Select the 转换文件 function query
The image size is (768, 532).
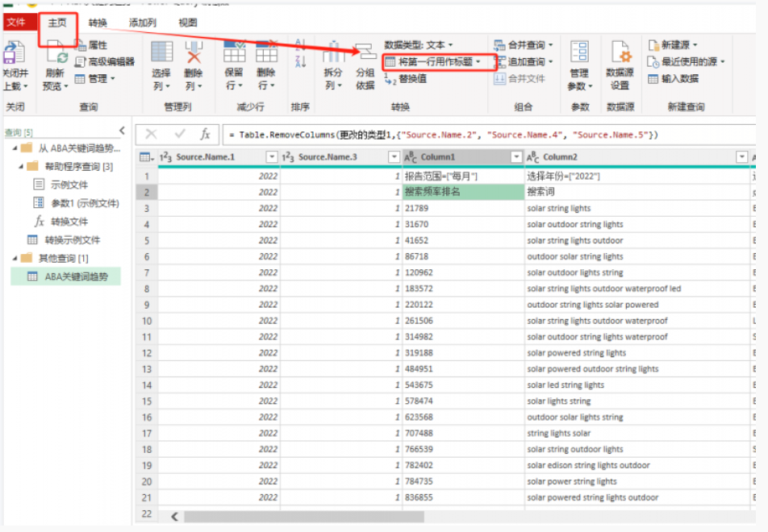tap(61, 222)
